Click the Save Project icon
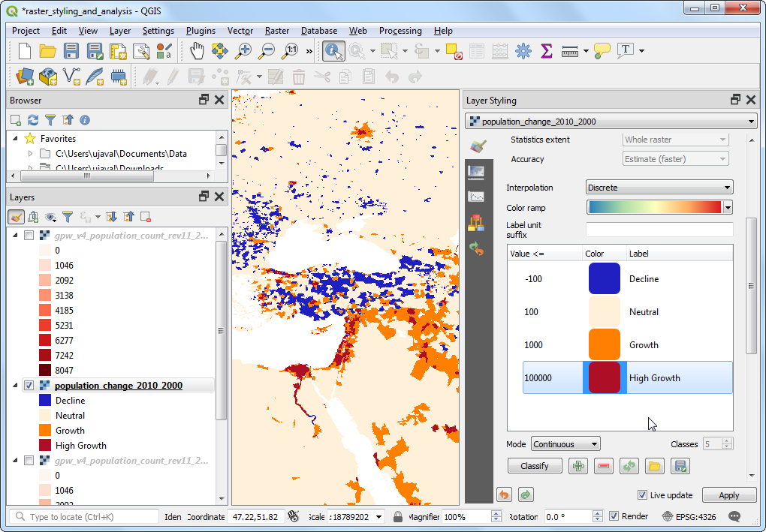This screenshot has height=532, width=766. click(x=71, y=51)
